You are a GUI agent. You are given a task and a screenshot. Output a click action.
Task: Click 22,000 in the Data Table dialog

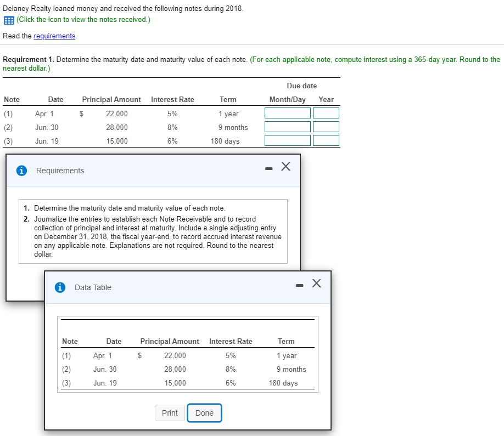(175, 356)
